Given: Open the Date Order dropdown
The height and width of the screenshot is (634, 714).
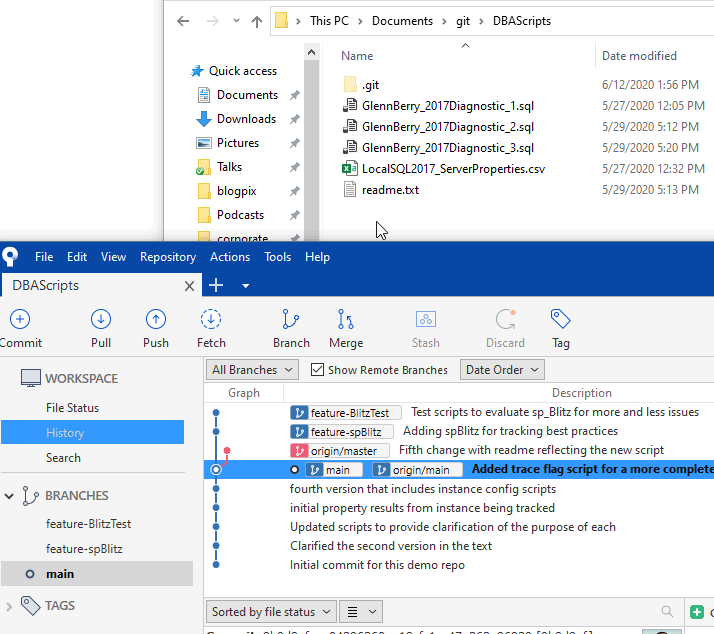Looking at the screenshot, I should (x=502, y=369).
